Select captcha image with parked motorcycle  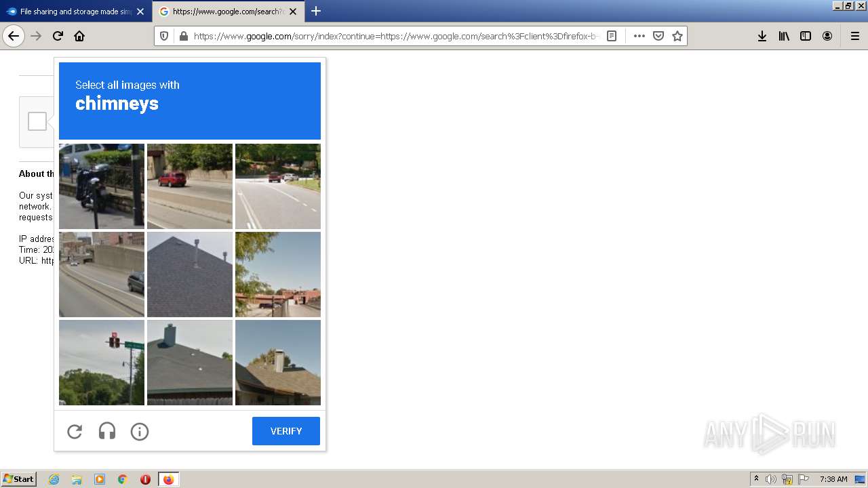click(x=102, y=186)
